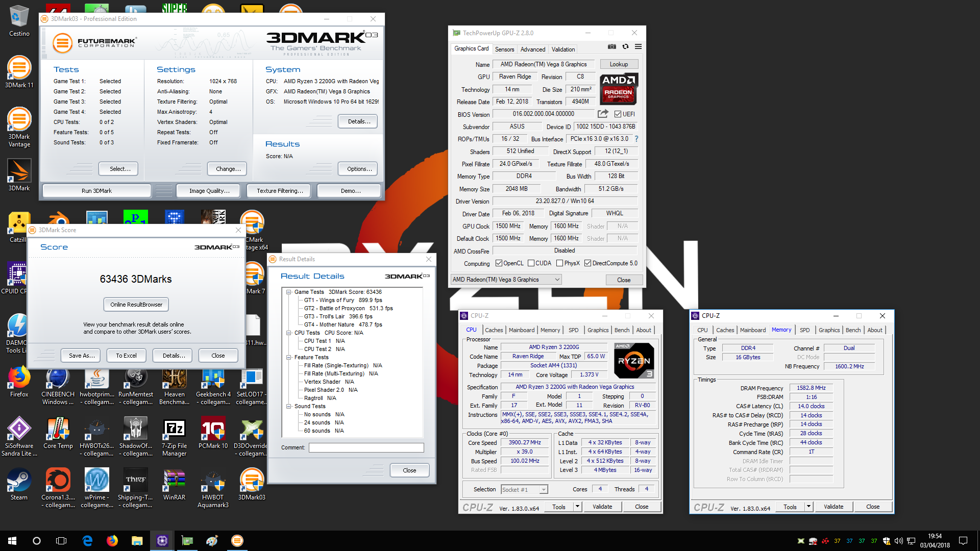Toggle the UEFI checkbox in GPU-Z
The width and height of the screenshot is (980, 551).
pos(618,114)
